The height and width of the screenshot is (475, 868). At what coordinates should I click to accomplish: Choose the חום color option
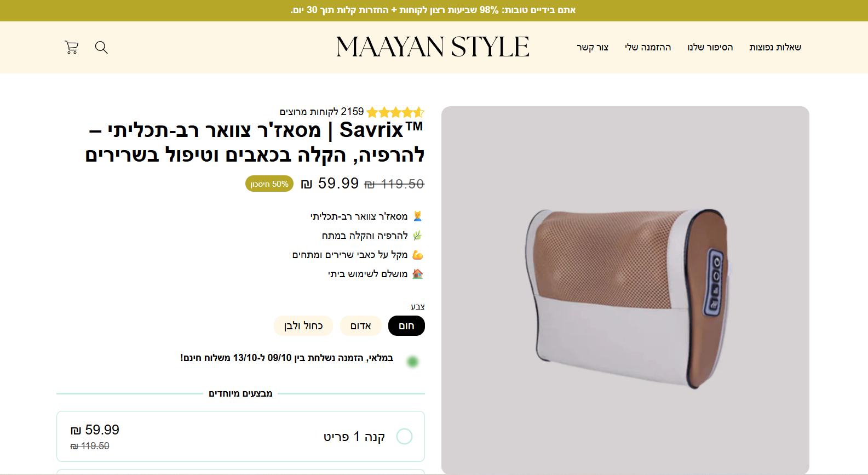406,326
